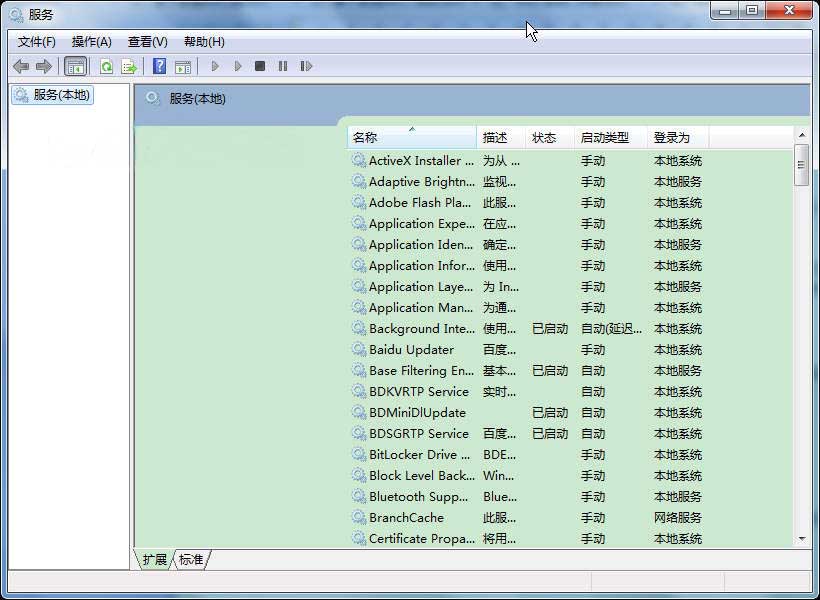820x600 pixels.
Task: Restart the service with the restart icon
Action: click(x=307, y=66)
